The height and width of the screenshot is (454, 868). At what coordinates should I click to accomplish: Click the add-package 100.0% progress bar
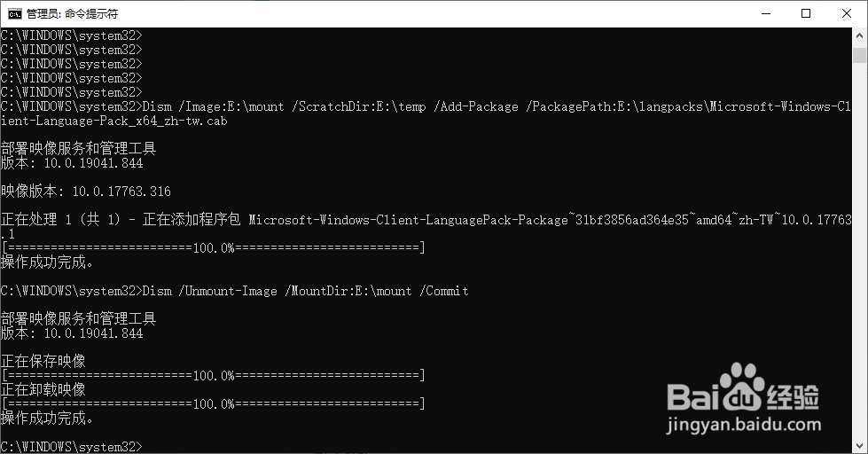tap(213, 247)
